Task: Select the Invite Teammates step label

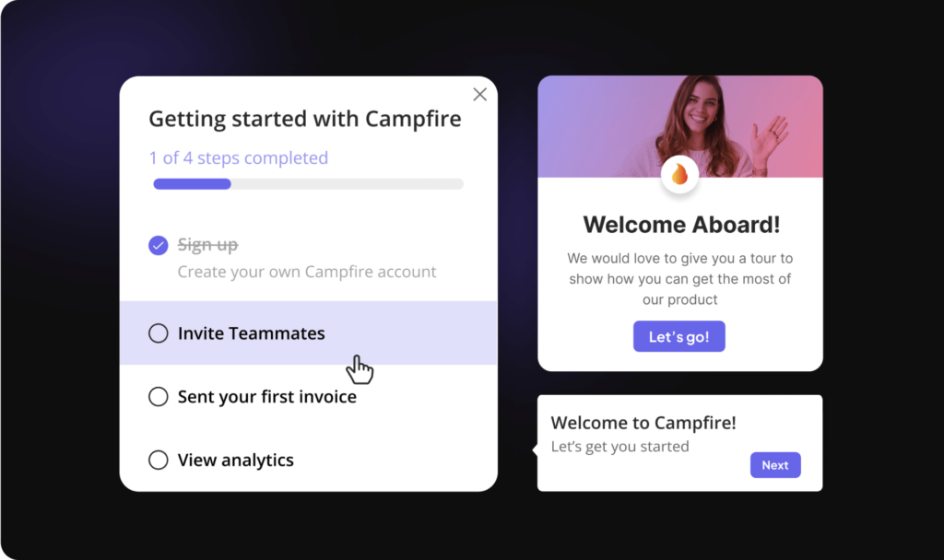Action: (251, 333)
